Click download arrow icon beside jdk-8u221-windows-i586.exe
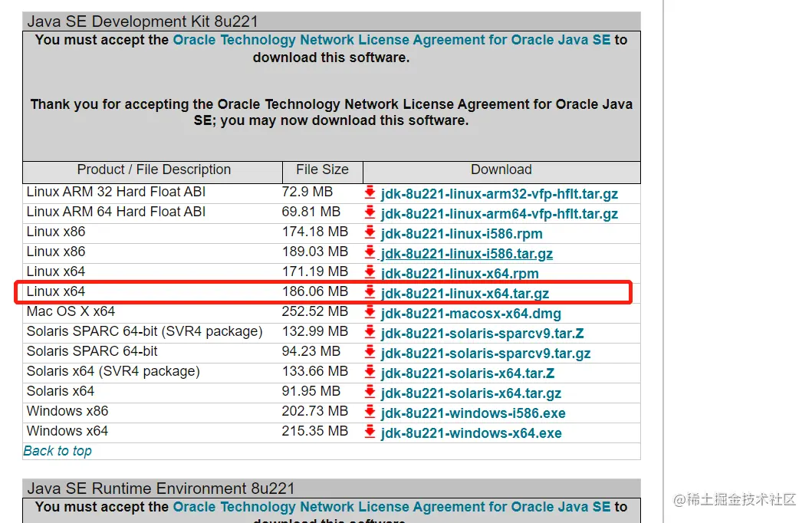This screenshot has width=812, height=523. pyautogui.click(x=370, y=412)
